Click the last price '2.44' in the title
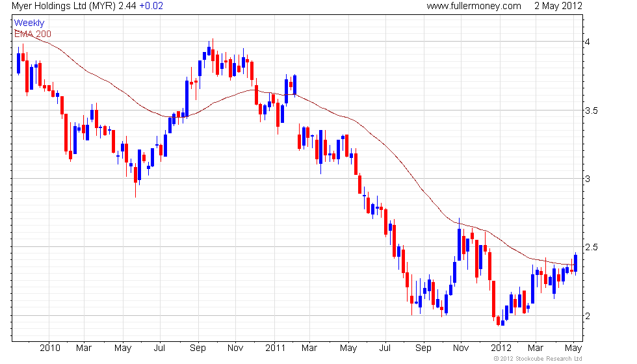This screenshot has width=637, height=364. pyautogui.click(x=127, y=6)
